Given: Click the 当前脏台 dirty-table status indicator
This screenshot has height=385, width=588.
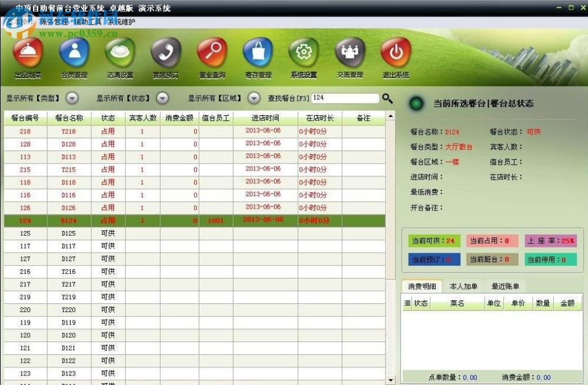Looking at the screenshot, I should click(492, 259).
